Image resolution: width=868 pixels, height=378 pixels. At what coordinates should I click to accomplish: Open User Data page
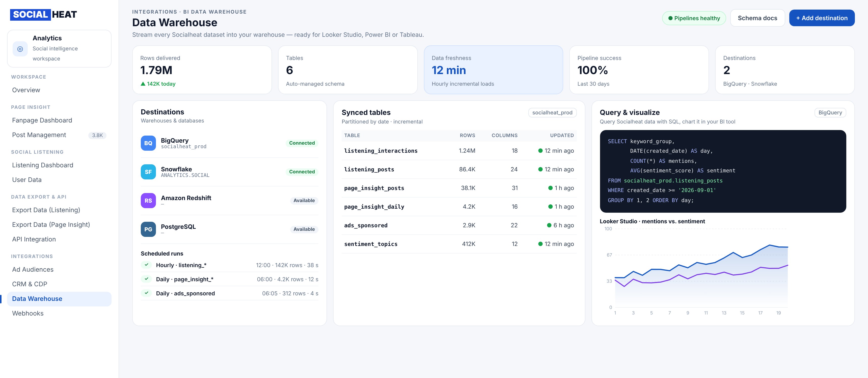point(59,180)
